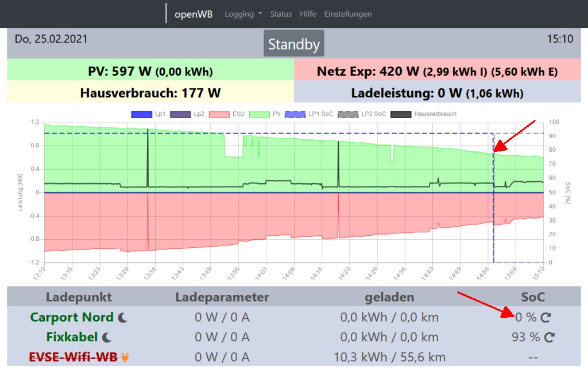Click moon icon next to Carport Nord

click(x=122, y=318)
